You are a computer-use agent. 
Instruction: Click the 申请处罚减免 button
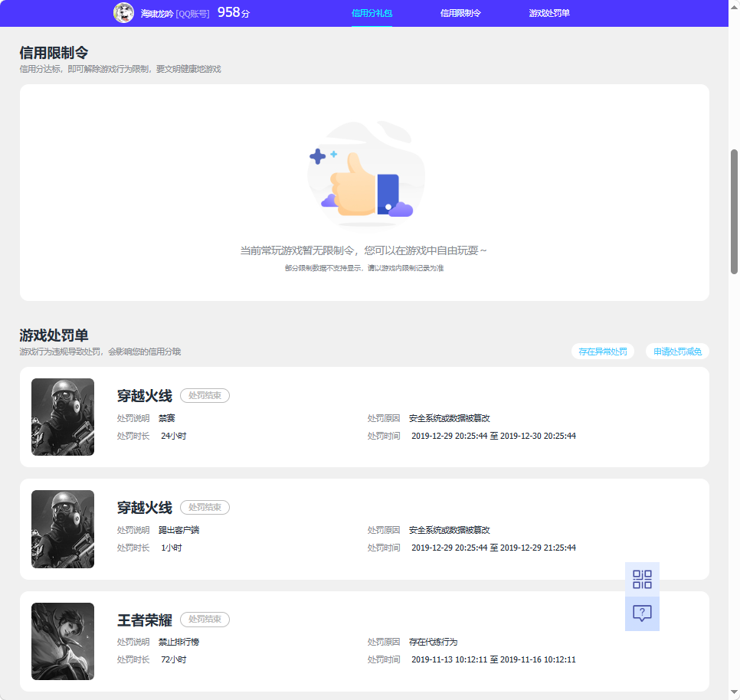click(677, 352)
